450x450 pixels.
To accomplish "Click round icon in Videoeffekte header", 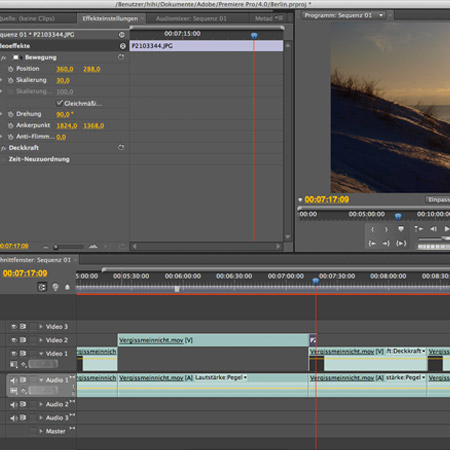I will pyautogui.click(x=122, y=46).
